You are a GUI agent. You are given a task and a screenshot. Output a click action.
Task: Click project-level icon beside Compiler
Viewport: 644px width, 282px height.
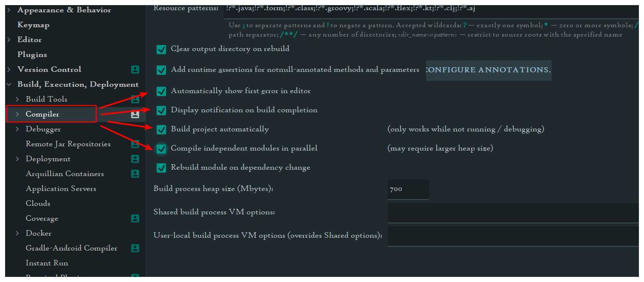pos(135,114)
